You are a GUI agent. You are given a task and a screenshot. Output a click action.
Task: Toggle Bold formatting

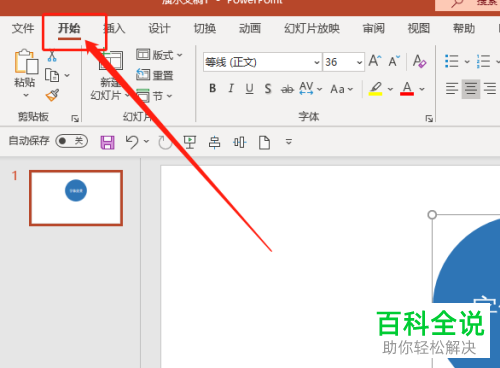point(212,88)
